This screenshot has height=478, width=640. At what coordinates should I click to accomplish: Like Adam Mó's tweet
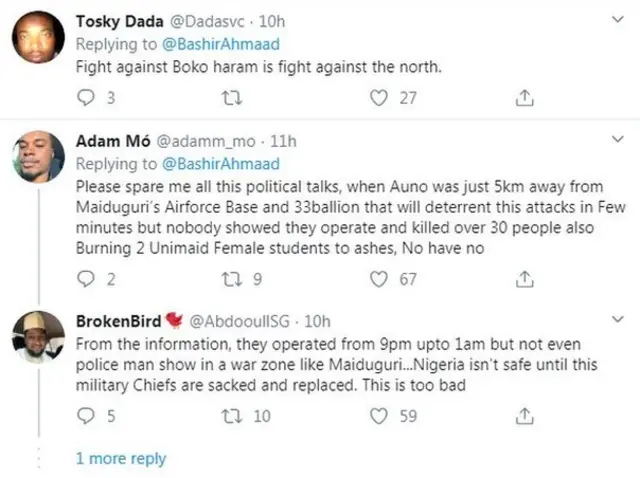click(378, 279)
